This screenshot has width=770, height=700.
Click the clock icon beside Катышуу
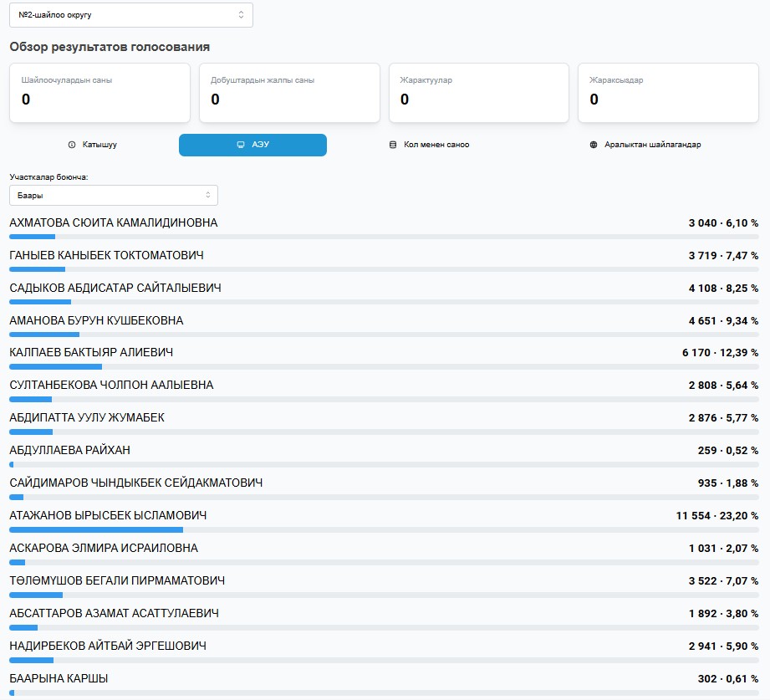point(72,145)
